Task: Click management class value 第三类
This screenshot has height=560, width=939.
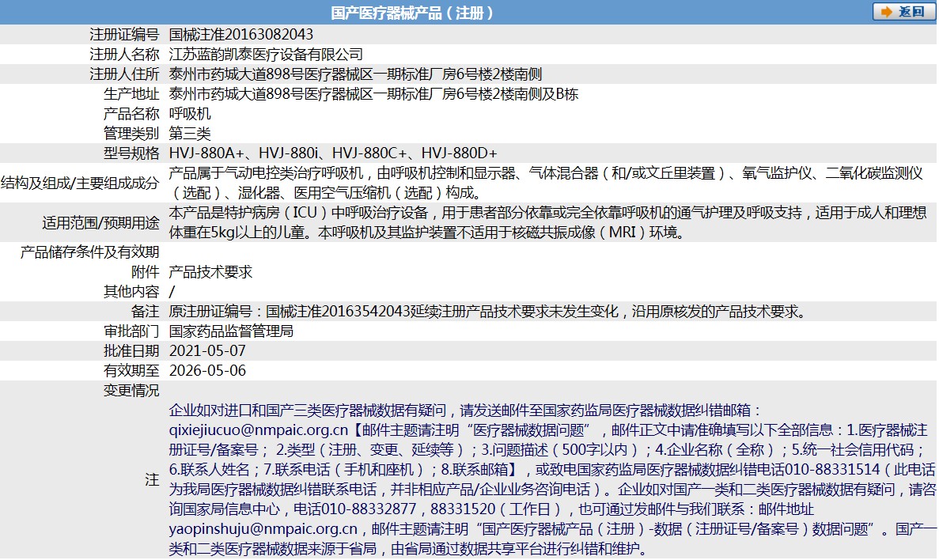Action: point(190,134)
